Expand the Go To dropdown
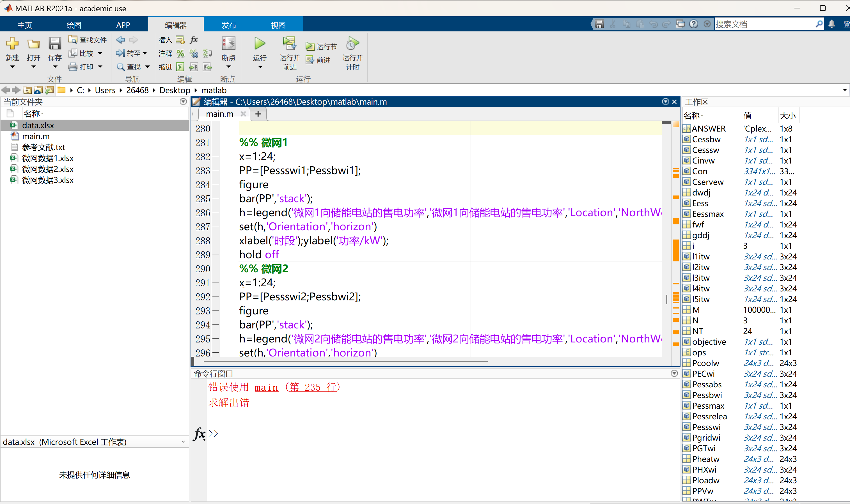Image resolution: width=850 pixels, height=504 pixels. coord(145,53)
